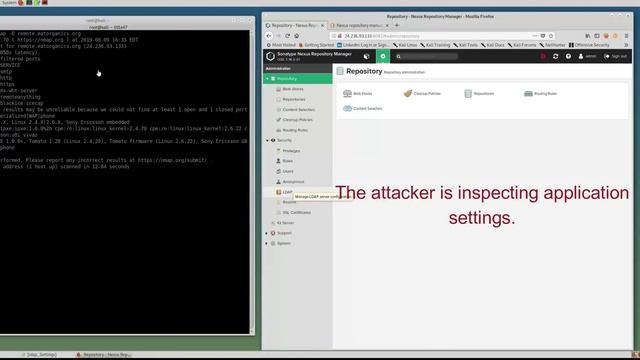Open the Kali Training bookmark
Screen dimensions: 640x360
[x=435, y=45]
